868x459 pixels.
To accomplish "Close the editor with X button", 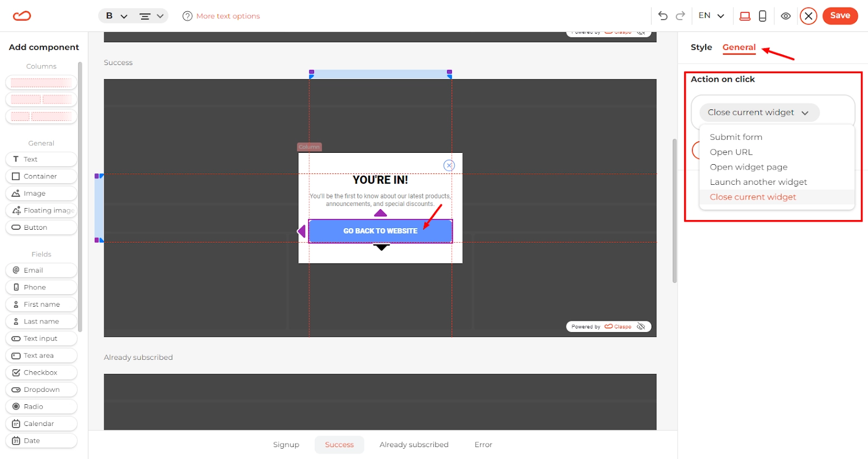I will (808, 16).
